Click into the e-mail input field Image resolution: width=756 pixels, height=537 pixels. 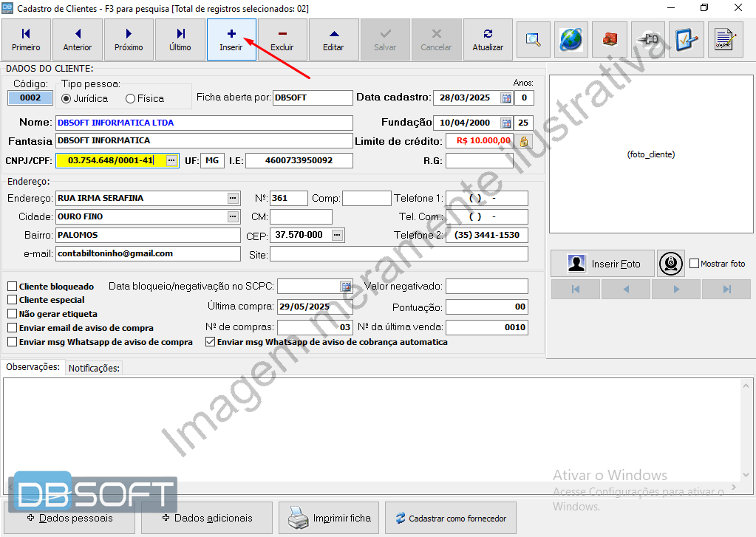coord(148,253)
